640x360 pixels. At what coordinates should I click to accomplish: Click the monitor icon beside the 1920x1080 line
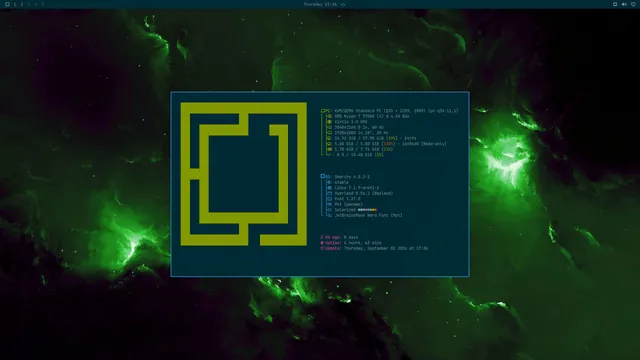point(329,133)
